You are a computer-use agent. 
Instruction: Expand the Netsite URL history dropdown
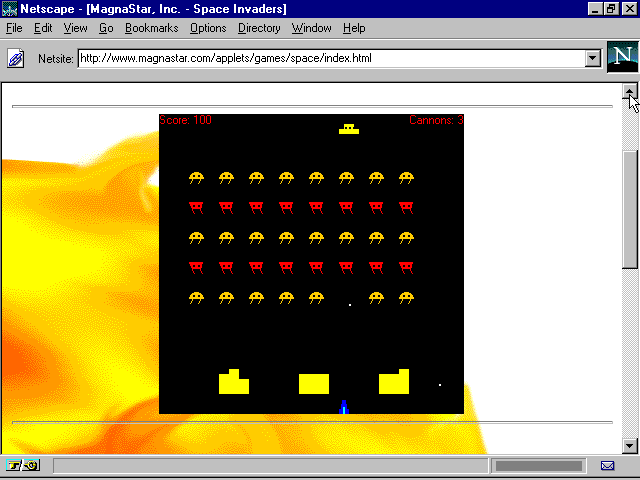tap(592, 59)
